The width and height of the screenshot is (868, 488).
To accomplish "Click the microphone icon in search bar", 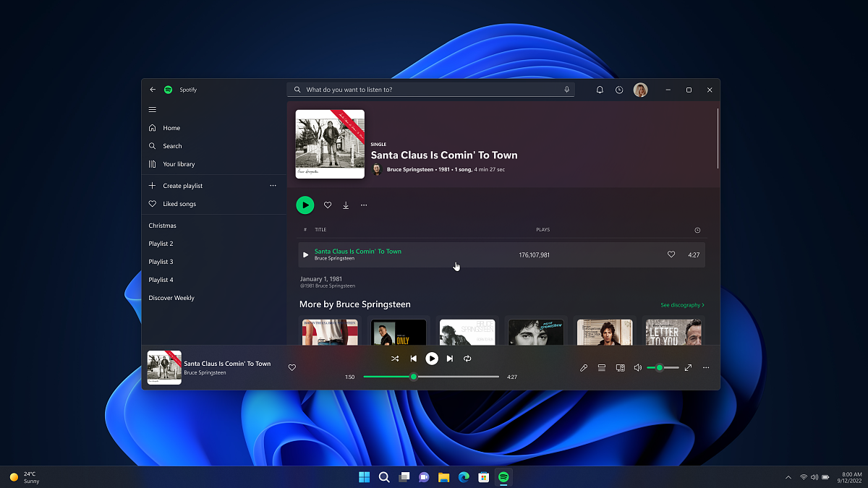I will click(x=567, y=90).
